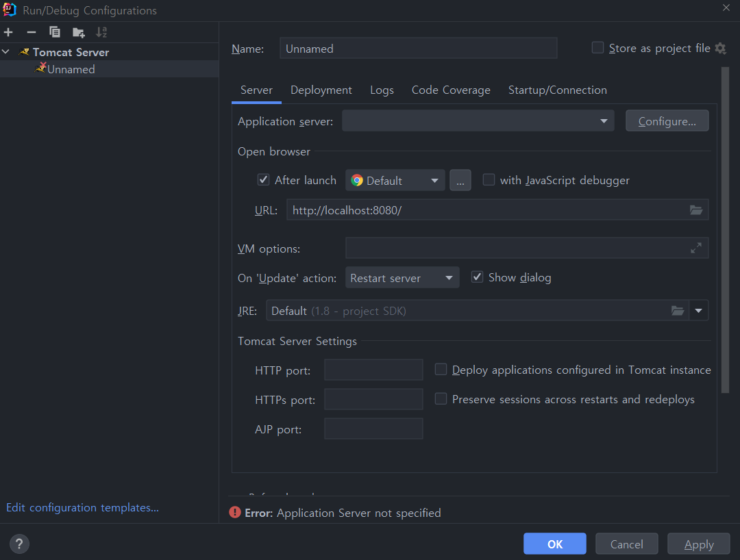
Task: Sort configurations alphabetically
Action: [x=101, y=32]
